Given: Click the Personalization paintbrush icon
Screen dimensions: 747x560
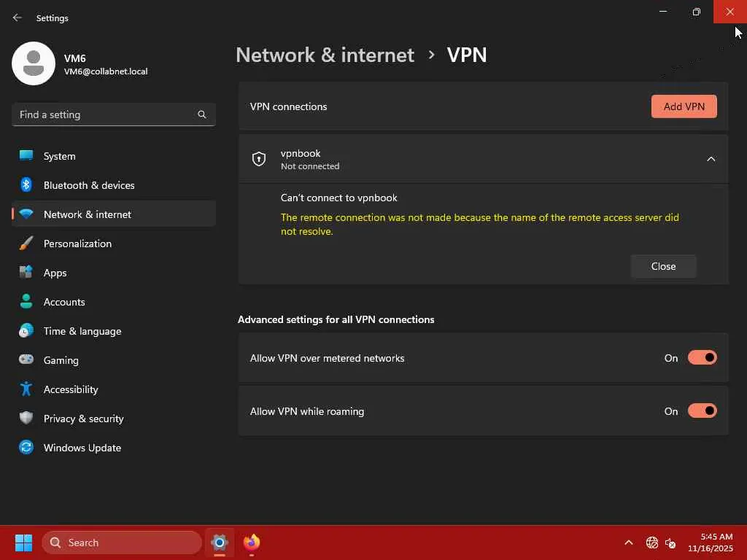Looking at the screenshot, I should [26, 244].
